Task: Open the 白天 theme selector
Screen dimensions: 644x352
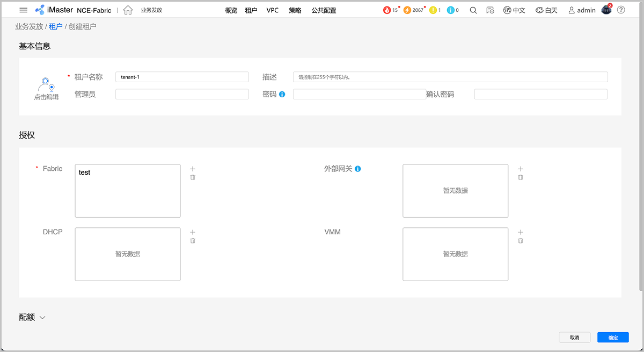Action: click(x=546, y=10)
